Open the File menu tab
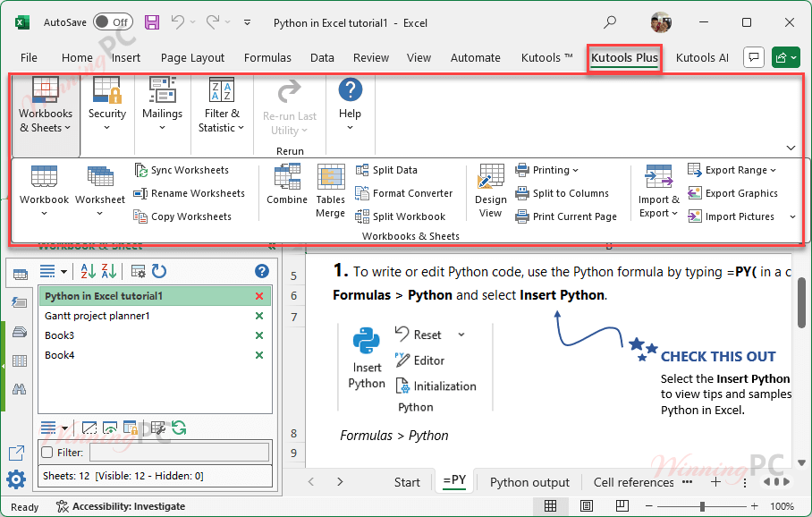Viewport: 812px width, 517px height. coord(29,57)
